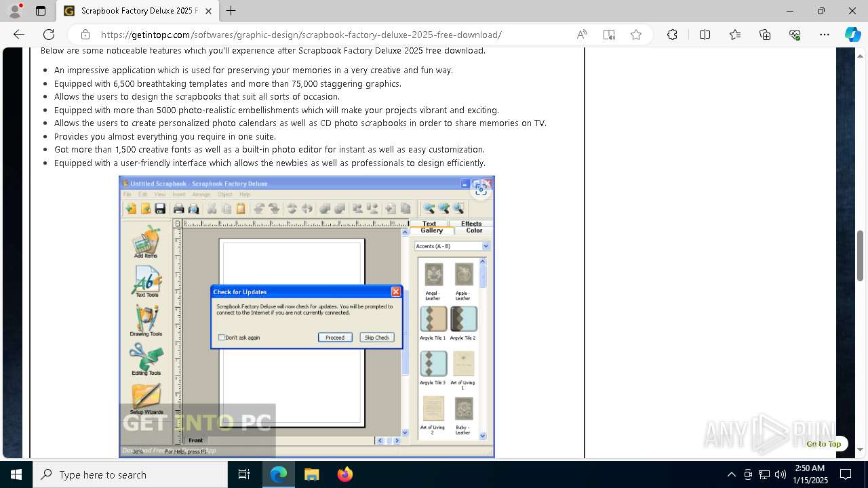Click Drawing Tools in Scrapbook screenshot
Screen dimensions: 868x488
pyautogui.click(x=146, y=321)
